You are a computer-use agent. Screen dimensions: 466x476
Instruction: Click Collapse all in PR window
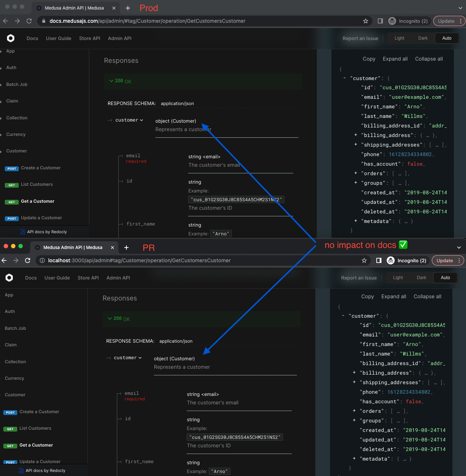coord(427,296)
